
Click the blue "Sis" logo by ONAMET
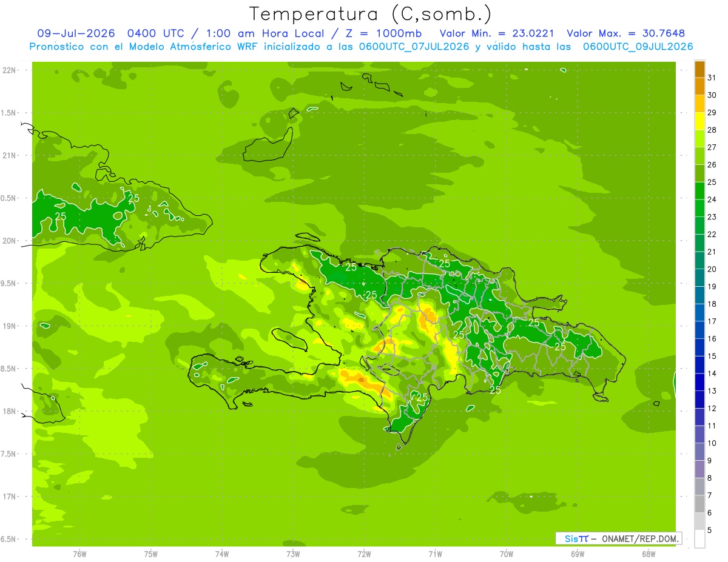click(570, 538)
